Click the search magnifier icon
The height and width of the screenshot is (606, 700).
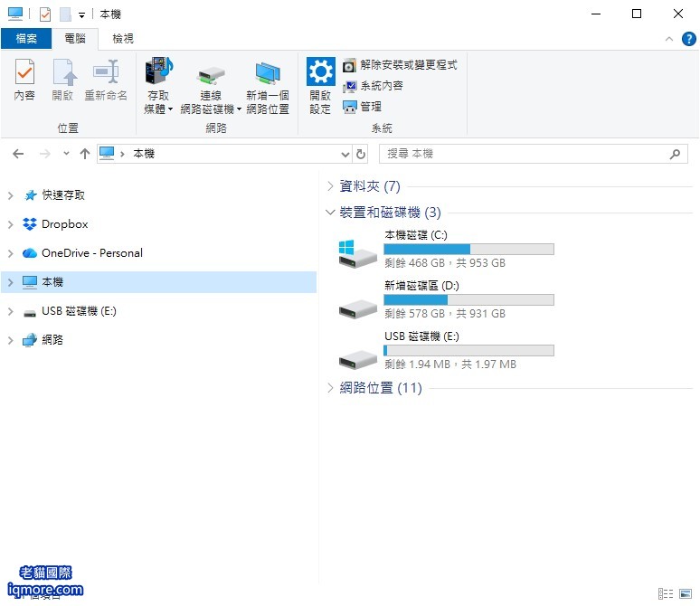tap(675, 154)
